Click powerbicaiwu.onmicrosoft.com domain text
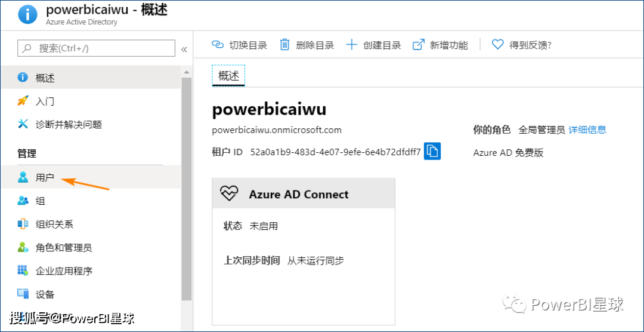The image size is (644, 332). pyautogui.click(x=277, y=130)
